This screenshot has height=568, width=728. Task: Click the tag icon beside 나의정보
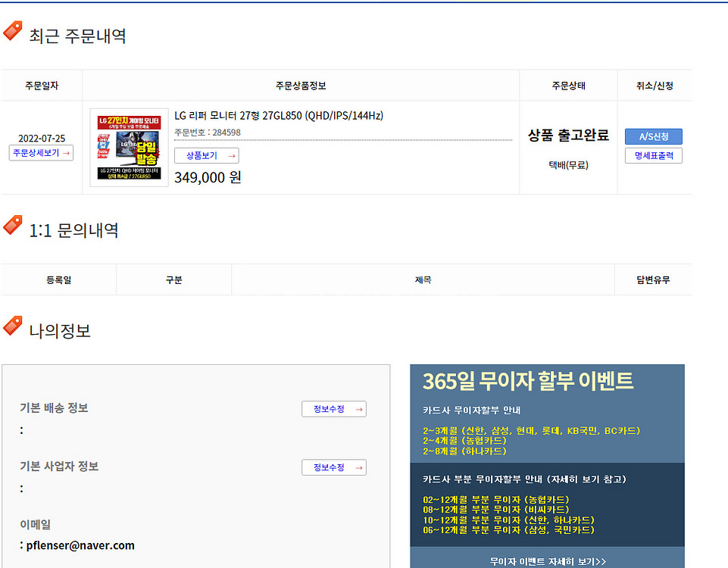pos(13,326)
